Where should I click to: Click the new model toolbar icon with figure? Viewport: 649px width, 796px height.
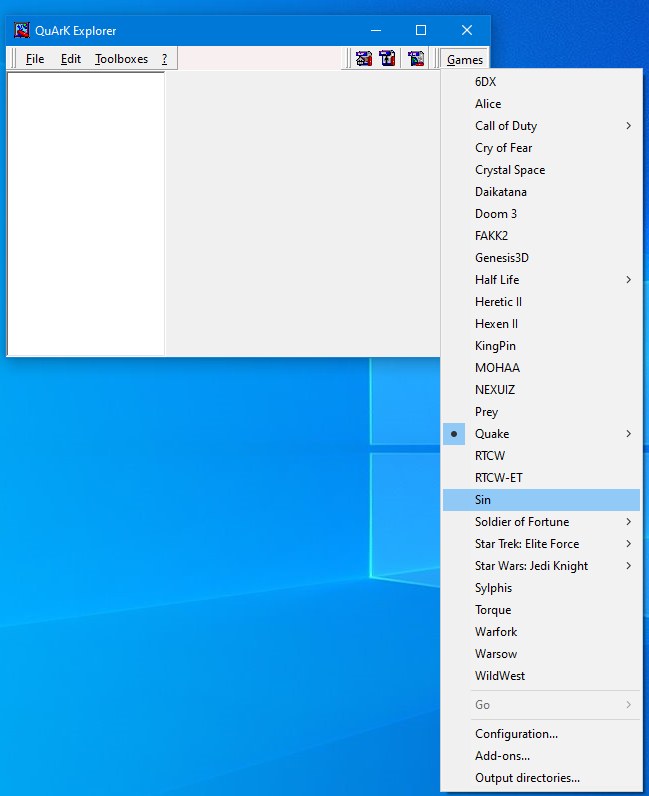point(387,59)
